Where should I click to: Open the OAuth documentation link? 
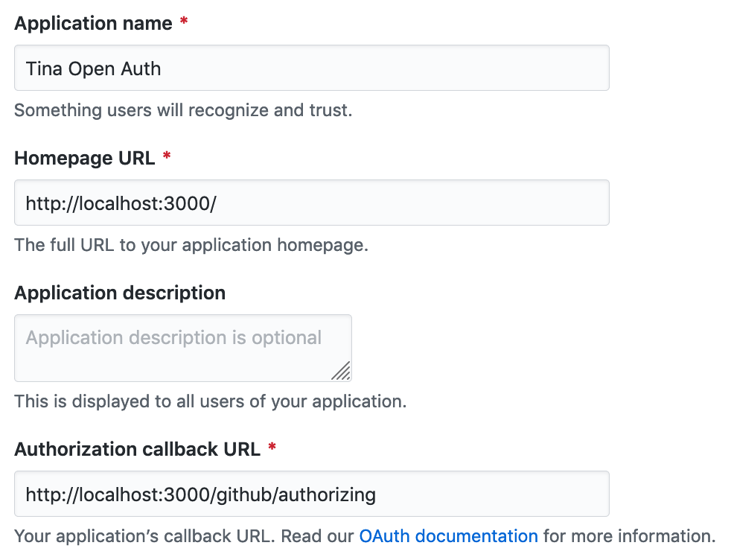point(448,536)
